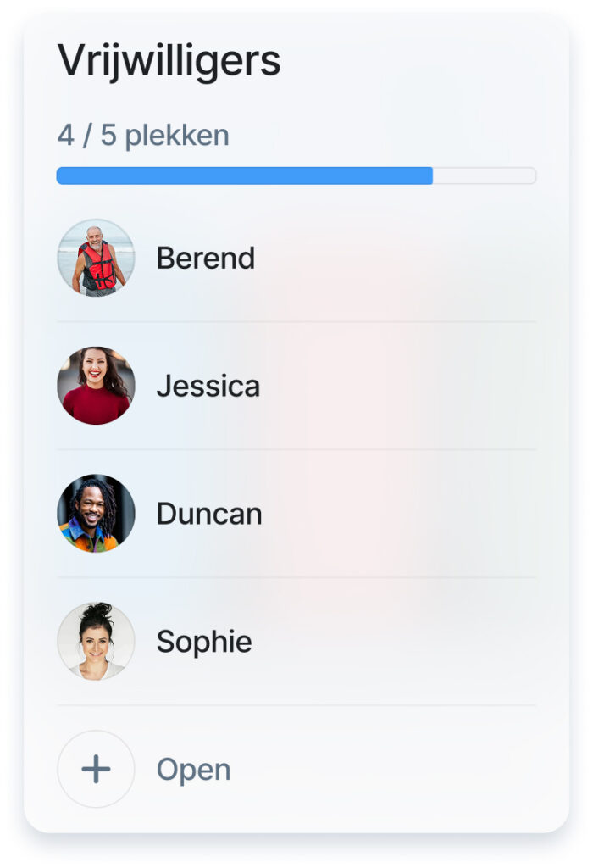Click the blue filled progress bar section
The height and width of the screenshot is (868, 593).
(x=244, y=175)
